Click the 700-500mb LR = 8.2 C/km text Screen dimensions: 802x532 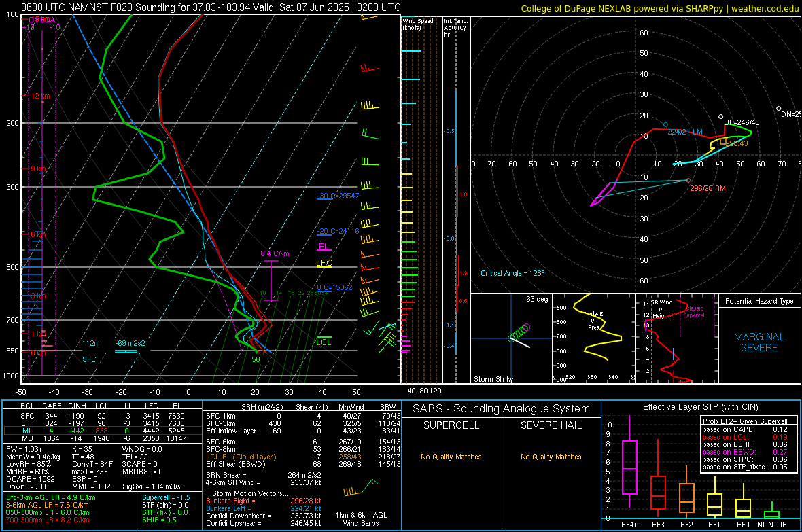[48, 520]
